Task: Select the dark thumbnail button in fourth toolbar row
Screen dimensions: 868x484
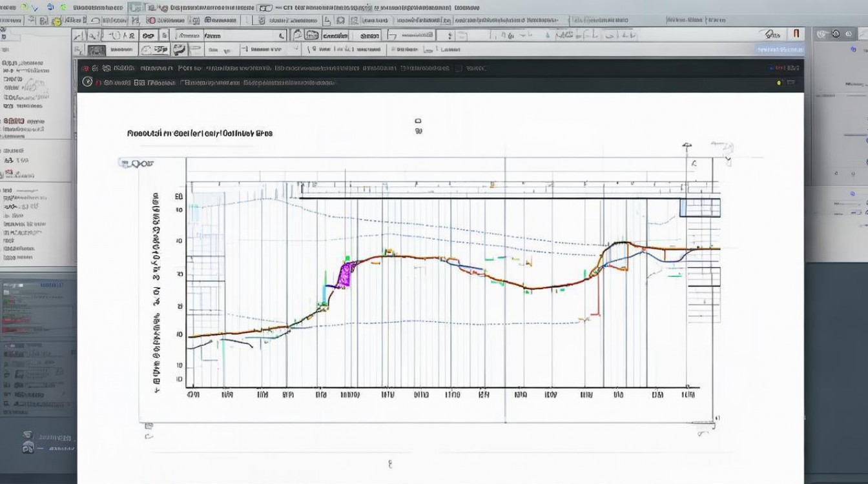Action: click(x=97, y=50)
